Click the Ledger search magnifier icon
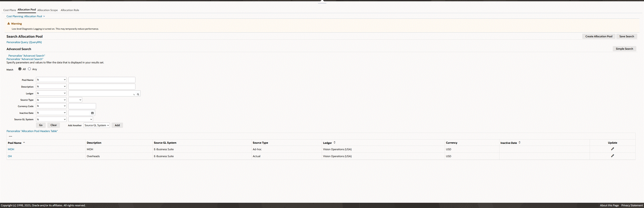Viewport: 644px width, 208px height. pos(138,94)
